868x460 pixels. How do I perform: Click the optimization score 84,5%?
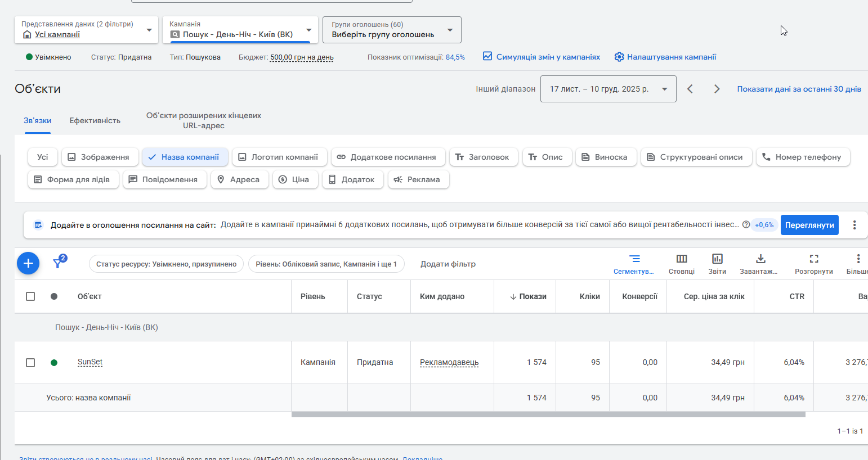[455, 57]
